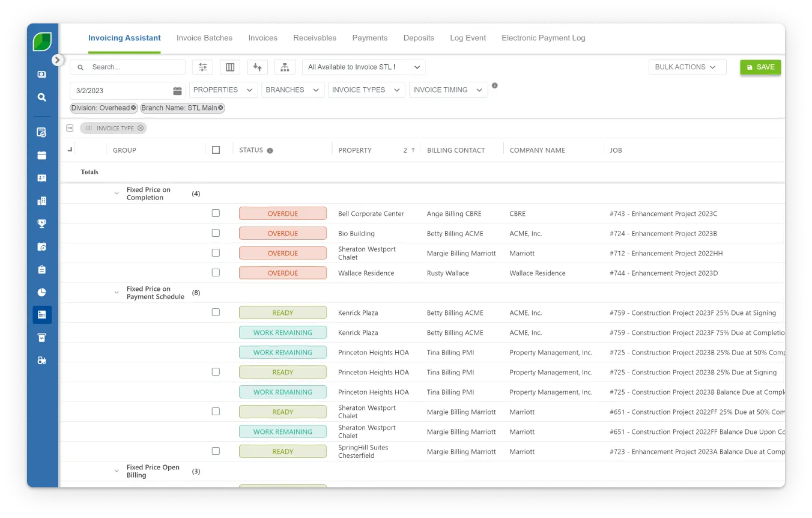Viewport: 812px width, 518px height.
Task: Remove the Division: Overhead filter chip
Action: [x=133, y=108]
